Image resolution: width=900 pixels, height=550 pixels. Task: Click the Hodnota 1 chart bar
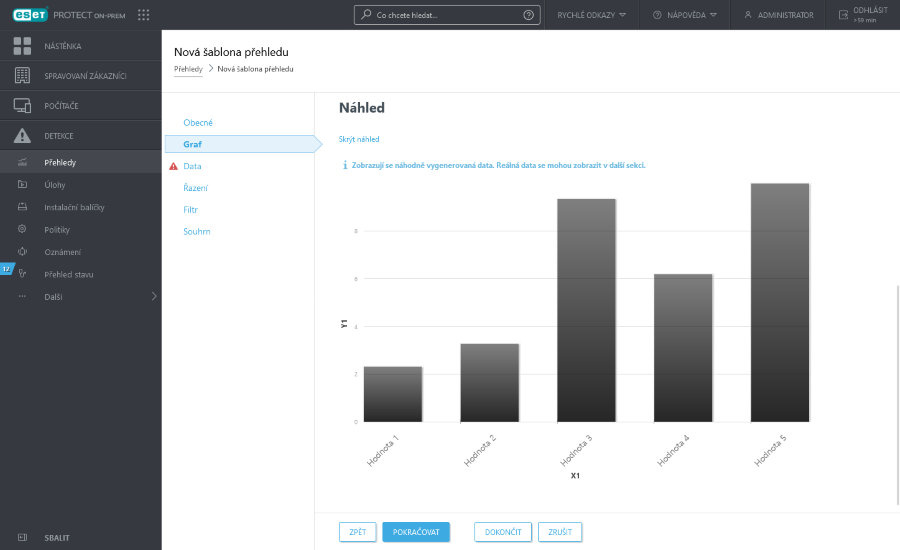(393, 394)
